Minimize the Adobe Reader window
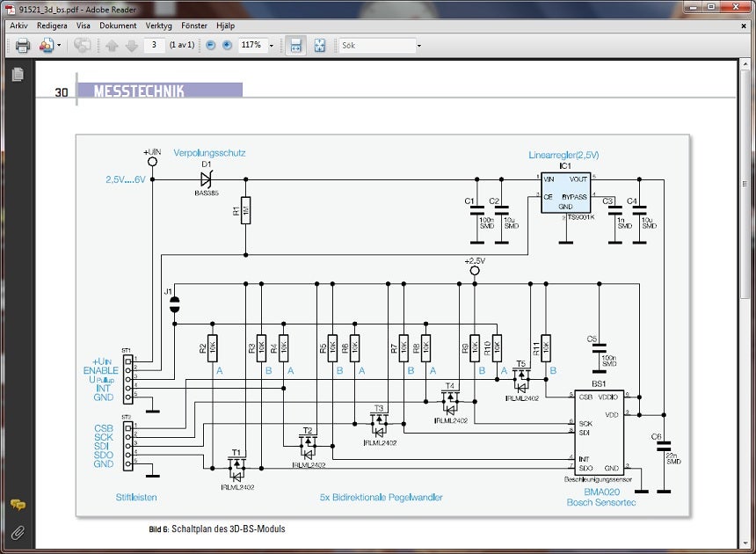 click(693, 7)
